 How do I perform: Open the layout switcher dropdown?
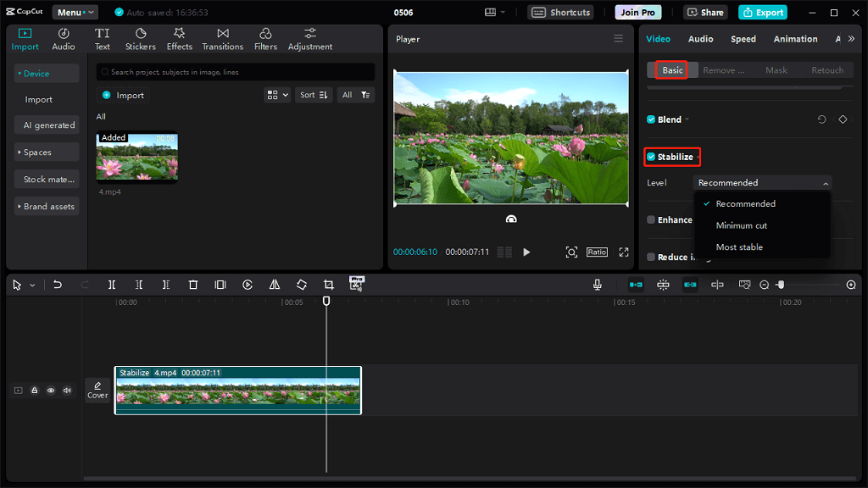coord(495,12)
